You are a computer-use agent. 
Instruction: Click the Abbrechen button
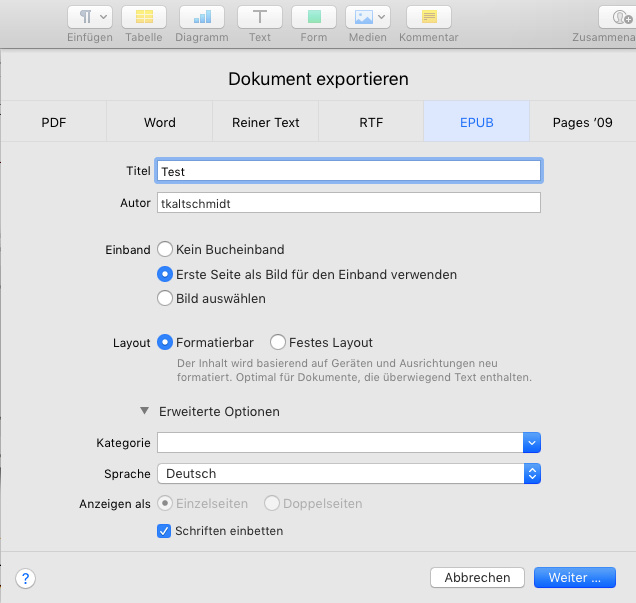coord(477,577)
